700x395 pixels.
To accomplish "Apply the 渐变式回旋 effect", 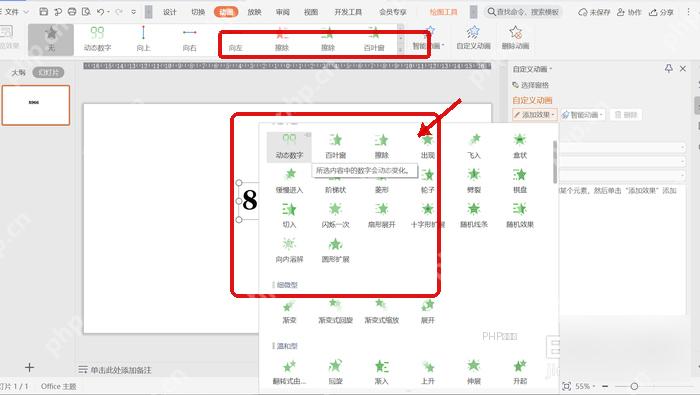I will point(335,312).
